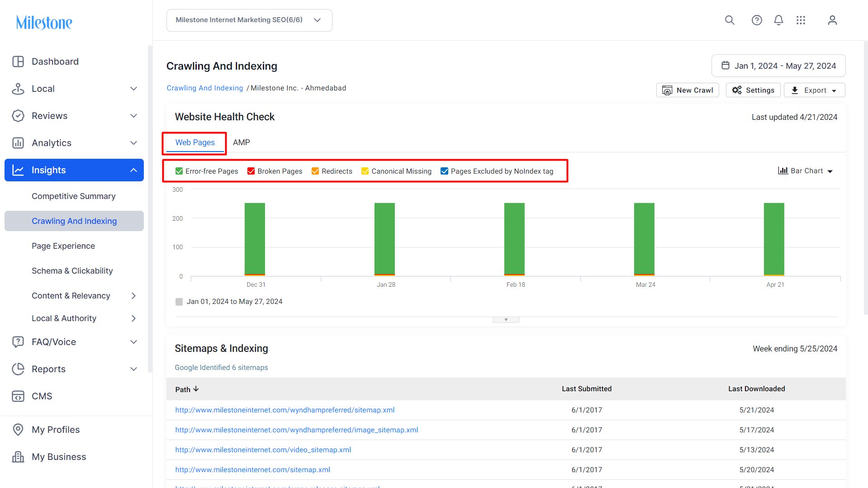This screenshot has height=488, width=868.
Task: Toggle the Redirects checkbox
Action: [x=315, y=171]
